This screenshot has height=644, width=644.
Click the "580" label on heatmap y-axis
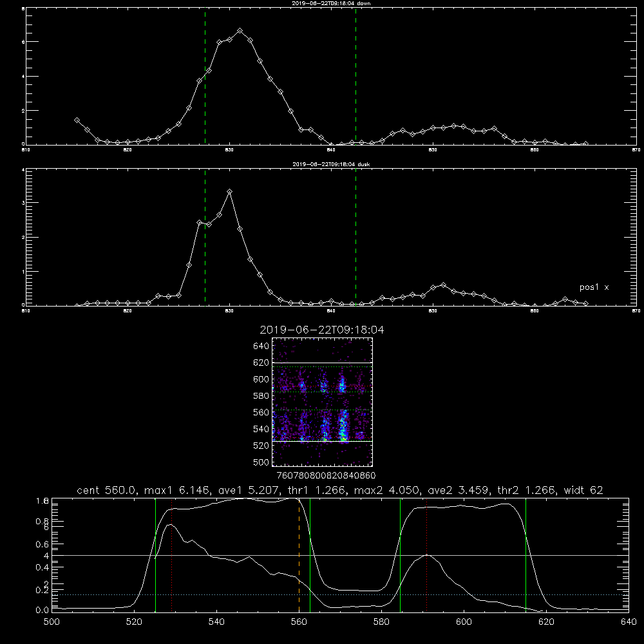pos(261,396)
